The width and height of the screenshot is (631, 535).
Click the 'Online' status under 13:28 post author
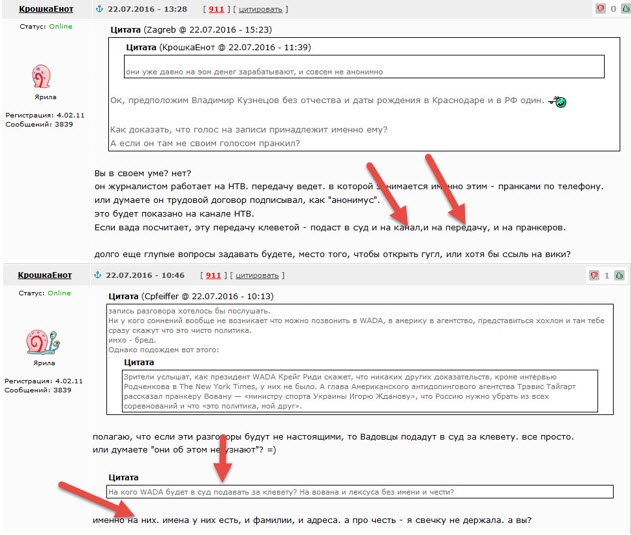[60, 27]
